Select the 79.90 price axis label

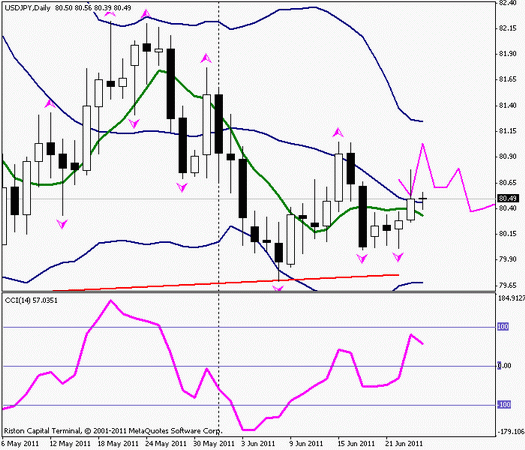tap(508, 259)
